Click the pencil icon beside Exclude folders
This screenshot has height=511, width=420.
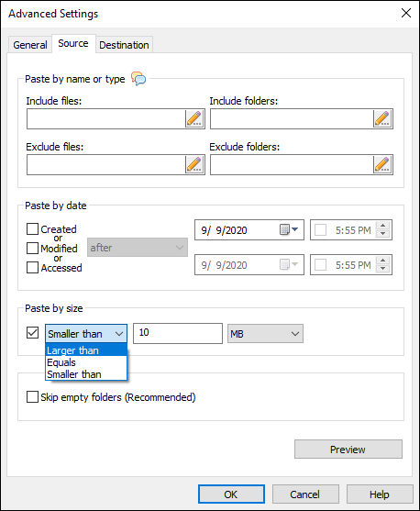(382, 164)
